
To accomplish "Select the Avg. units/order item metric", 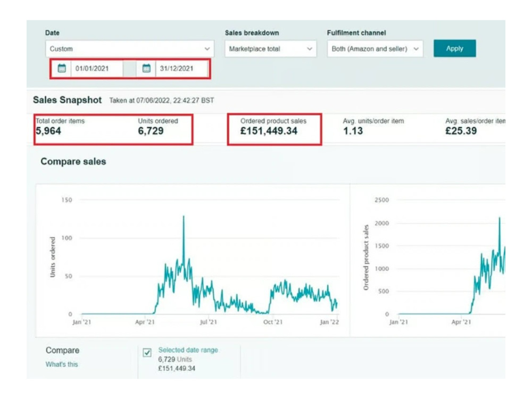I will (x=373, y=127).
